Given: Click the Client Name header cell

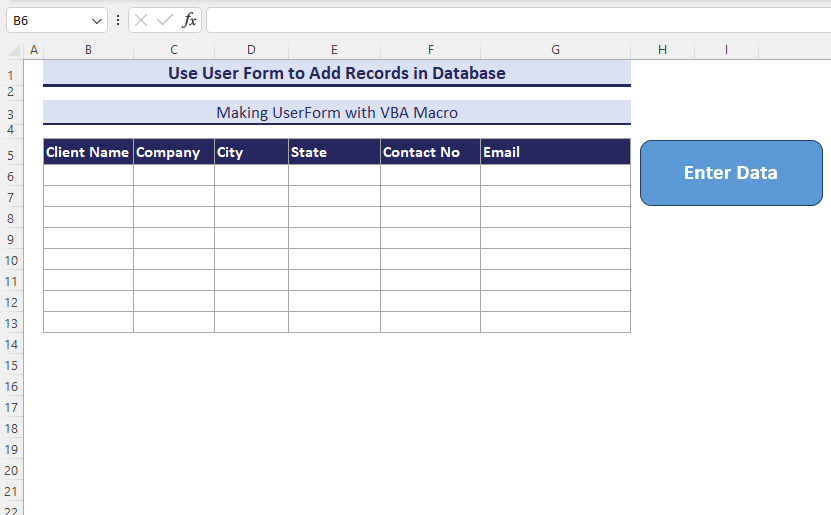Looking at the screenshot, I should (x=88, y=153).
